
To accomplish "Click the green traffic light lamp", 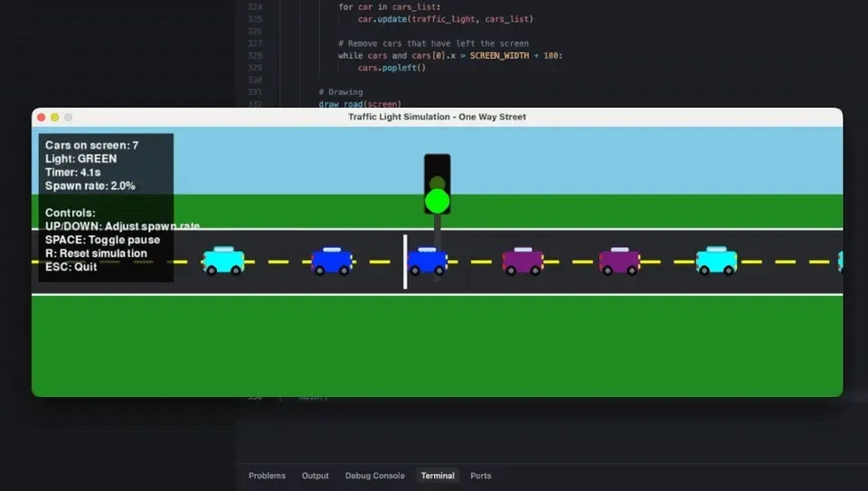I will tap(438, 202).
